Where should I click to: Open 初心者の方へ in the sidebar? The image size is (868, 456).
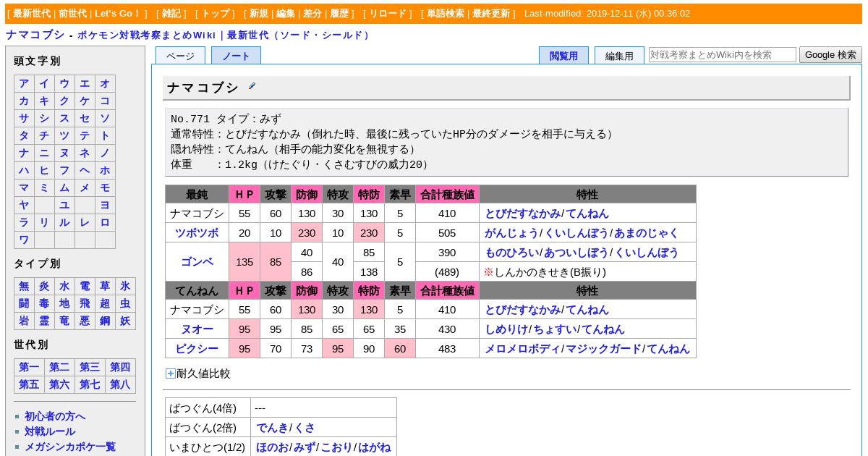click(x=55, y=416)
